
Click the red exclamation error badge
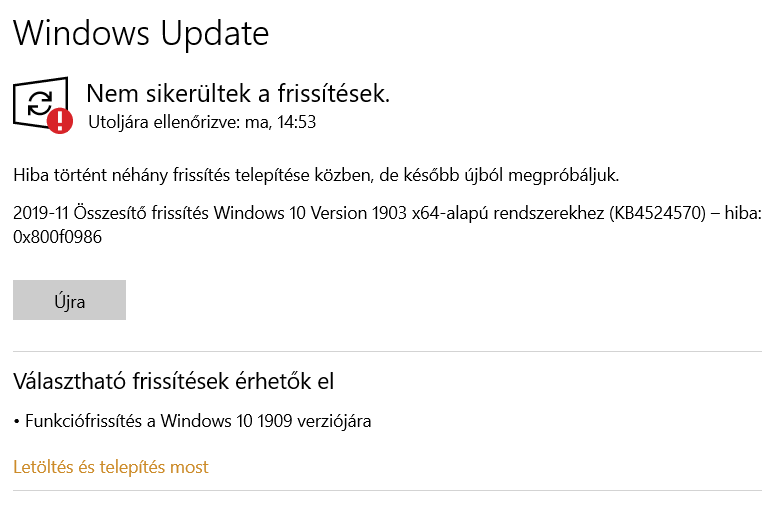click(60, 120)
